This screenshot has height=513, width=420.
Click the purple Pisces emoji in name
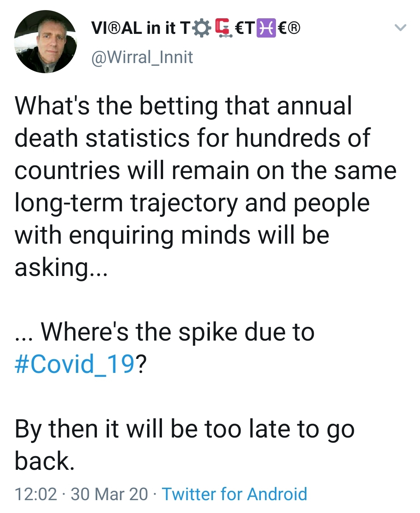click(266, 28)
